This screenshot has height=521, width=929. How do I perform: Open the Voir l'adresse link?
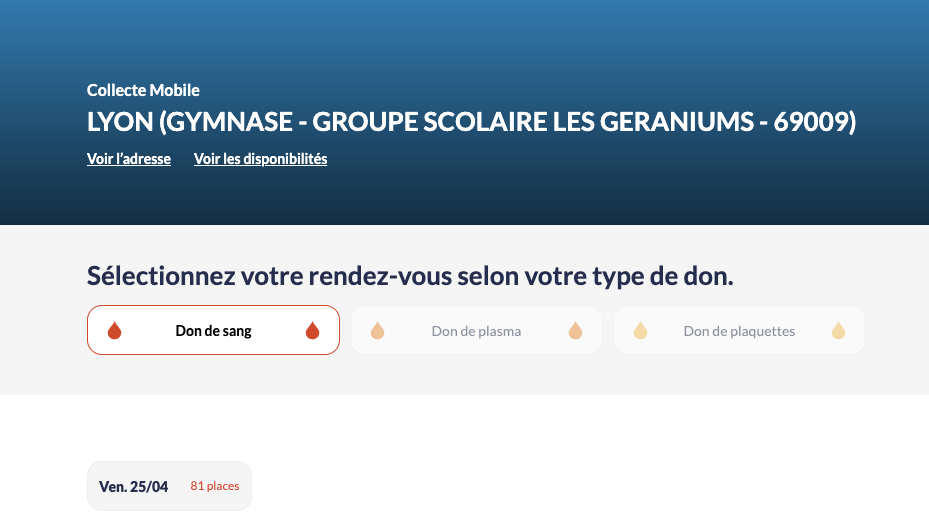tap(129, 159)
